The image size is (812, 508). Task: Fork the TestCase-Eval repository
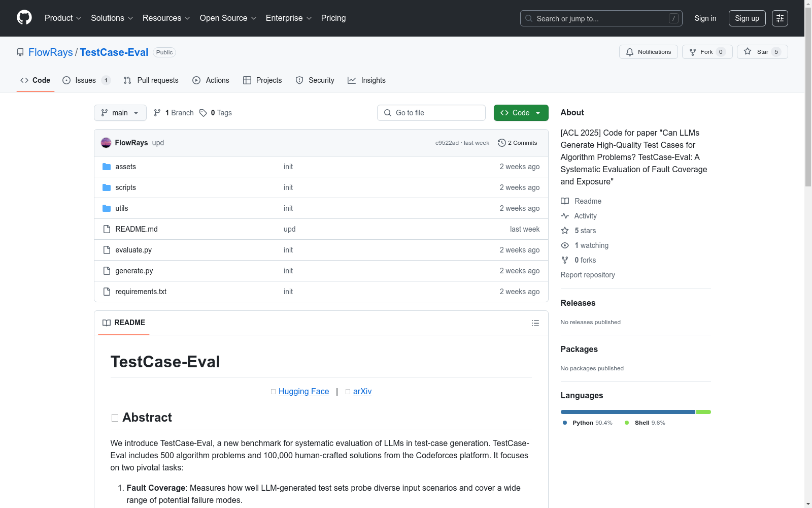(707, 52)
